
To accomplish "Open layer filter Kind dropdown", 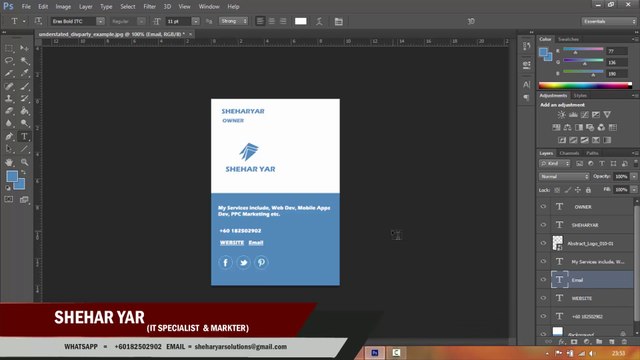I will (x=555, y=163).
